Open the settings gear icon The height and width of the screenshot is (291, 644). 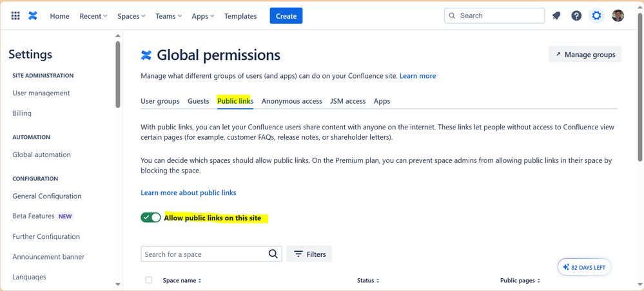point(596,15)
